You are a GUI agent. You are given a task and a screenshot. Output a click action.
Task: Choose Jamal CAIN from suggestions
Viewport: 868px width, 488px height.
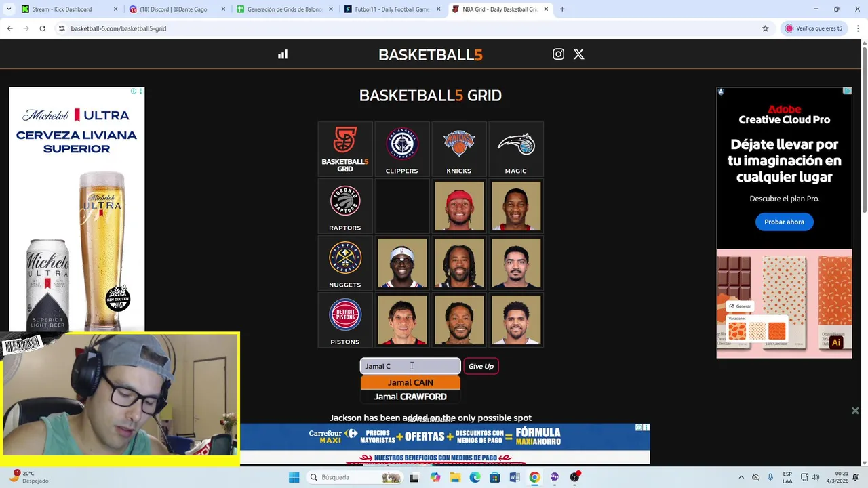[410, 382]
